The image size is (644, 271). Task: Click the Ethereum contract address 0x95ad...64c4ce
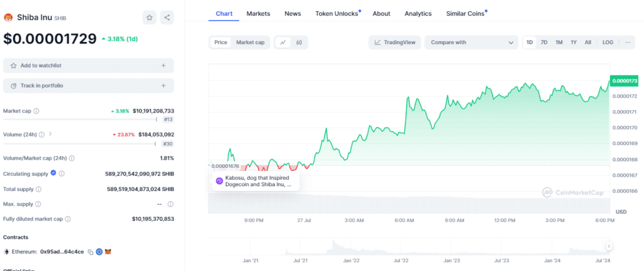(62, 252)
